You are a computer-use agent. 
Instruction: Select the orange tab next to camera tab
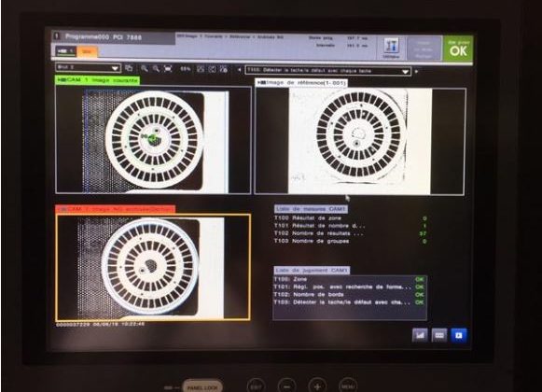pyautogui.click(x=87, y=51)
